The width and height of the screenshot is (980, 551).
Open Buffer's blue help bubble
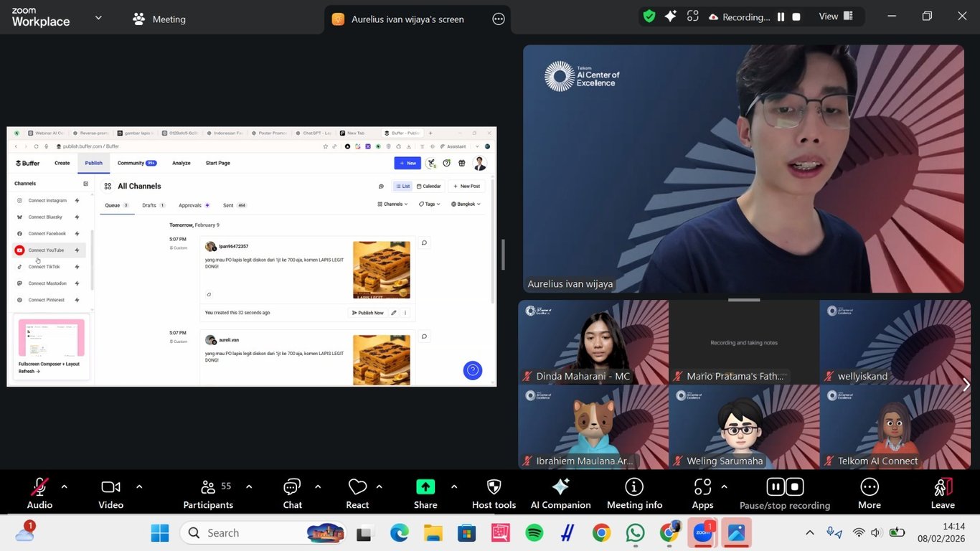click(472, 370)
